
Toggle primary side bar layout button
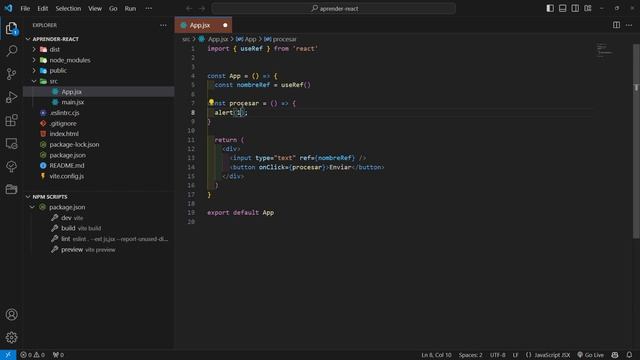(x=550, y=8)
